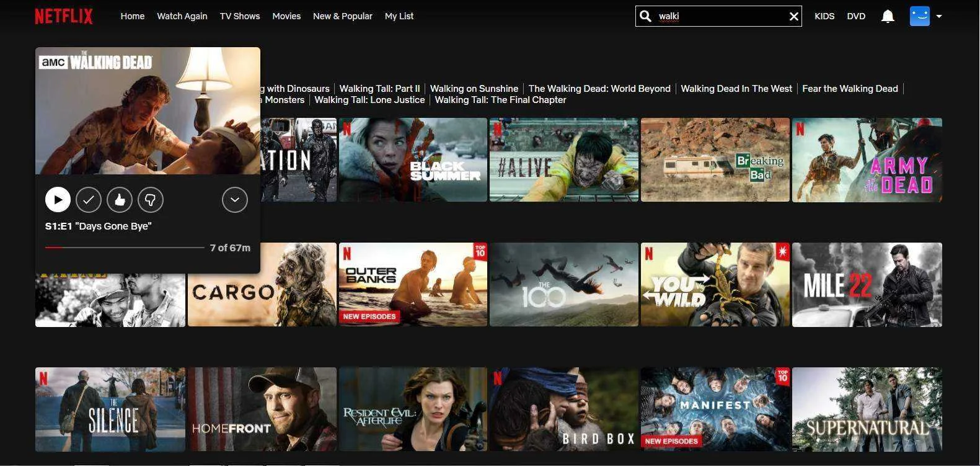
Task: Open Bird Box thumbnail
Action: pyautogui.click(x=564, y=409)
